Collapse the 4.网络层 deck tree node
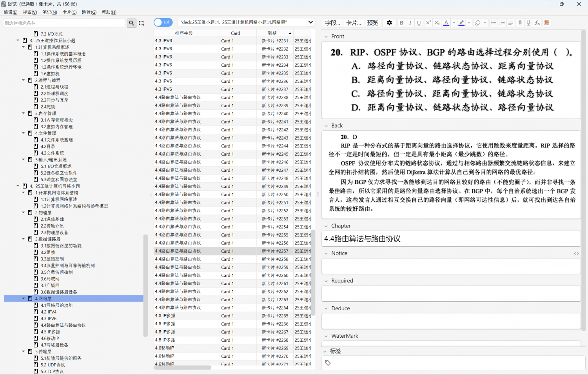Viewport: 588px width, 375px height. point(24,299)
